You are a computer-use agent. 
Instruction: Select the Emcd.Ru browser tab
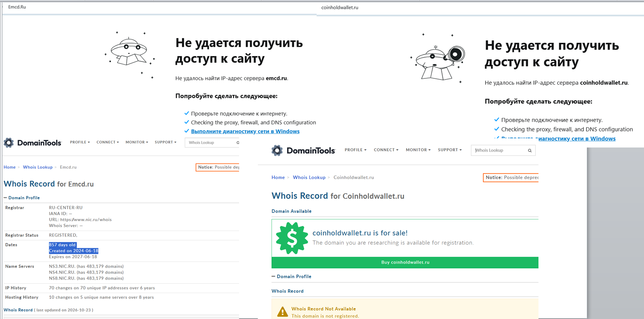pyautogui.click(x=17, y=7)
